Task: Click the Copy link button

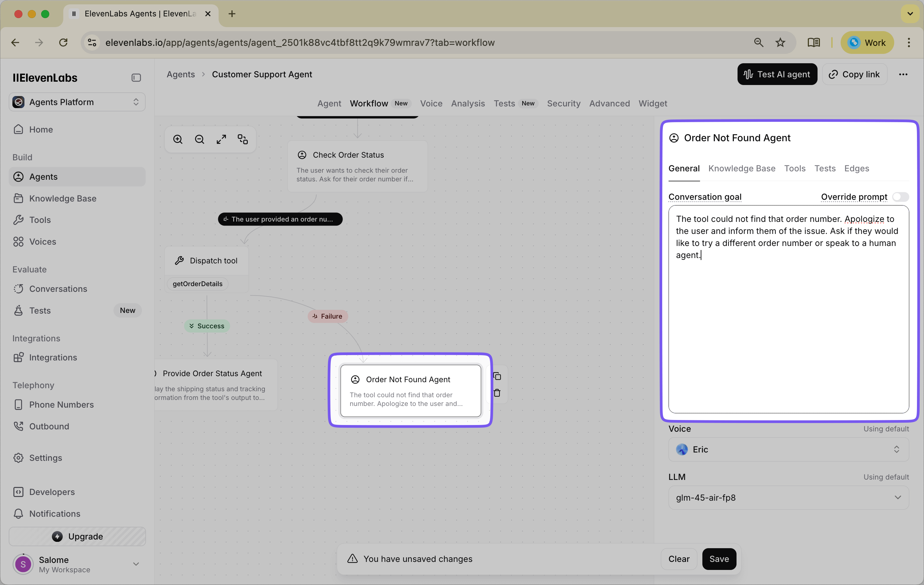Action: pos(855,74)
